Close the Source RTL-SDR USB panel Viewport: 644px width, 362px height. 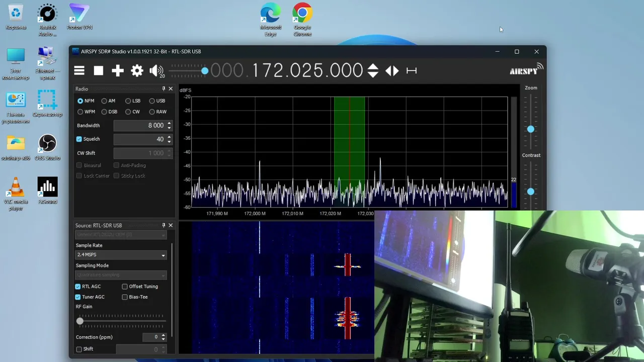(171, 225)
